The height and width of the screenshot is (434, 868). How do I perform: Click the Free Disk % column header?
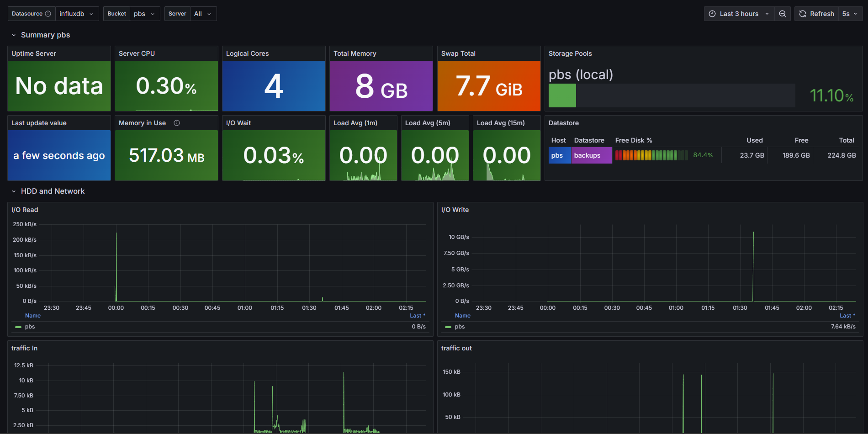point(633,140)
